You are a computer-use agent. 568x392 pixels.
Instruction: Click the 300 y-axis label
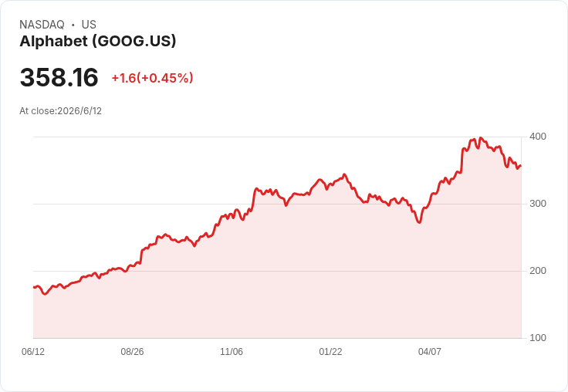(538, 204)
